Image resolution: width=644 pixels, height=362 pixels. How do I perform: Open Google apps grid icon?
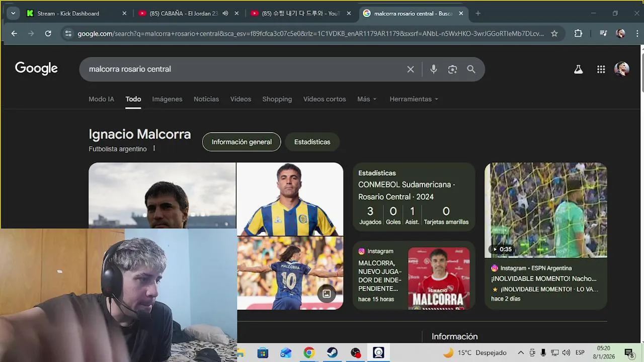(x=601, y=69)
